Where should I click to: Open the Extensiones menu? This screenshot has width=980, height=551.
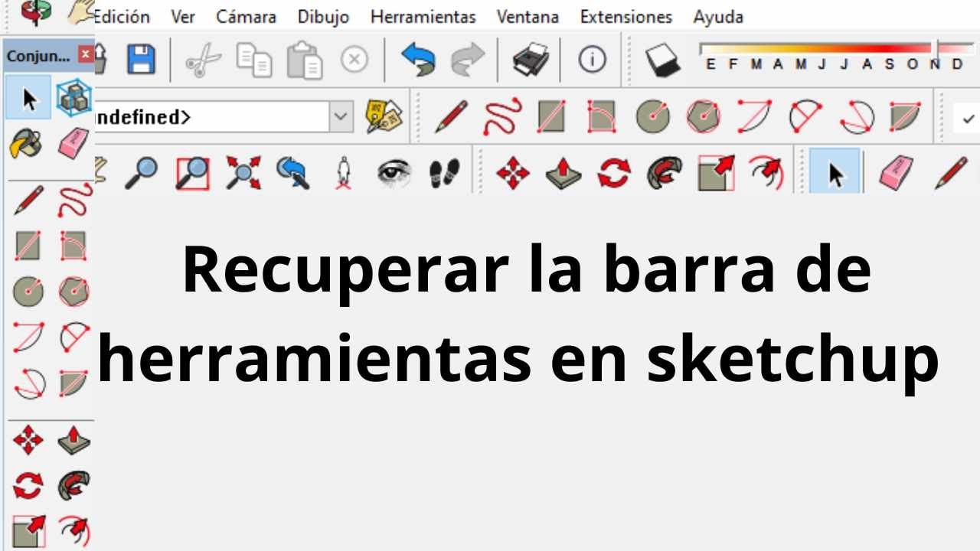click(x=626, y=16)
